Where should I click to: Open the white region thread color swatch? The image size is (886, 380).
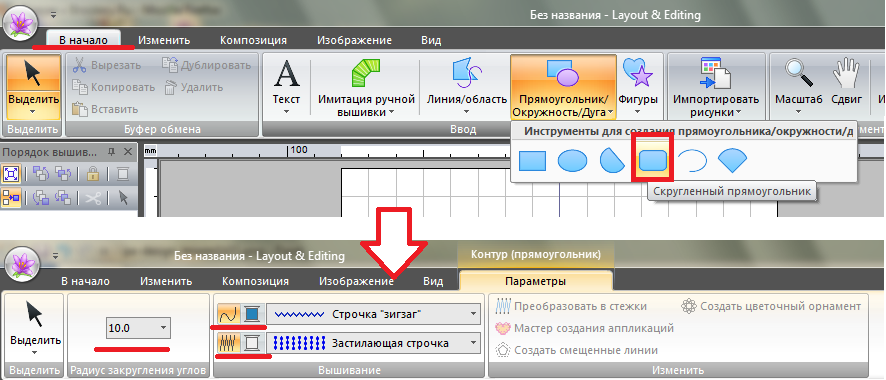253,343
